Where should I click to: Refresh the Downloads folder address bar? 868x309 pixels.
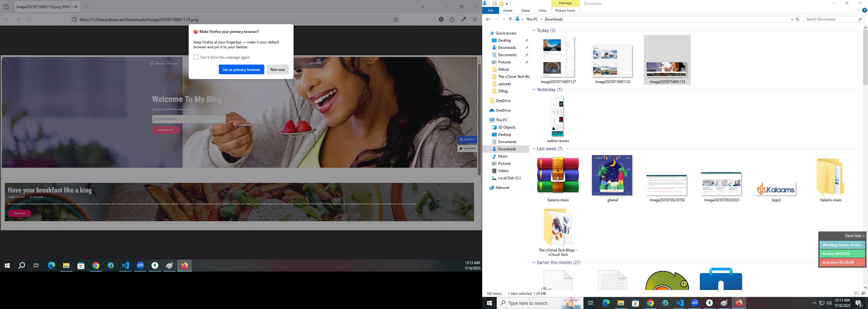(797, 19)
